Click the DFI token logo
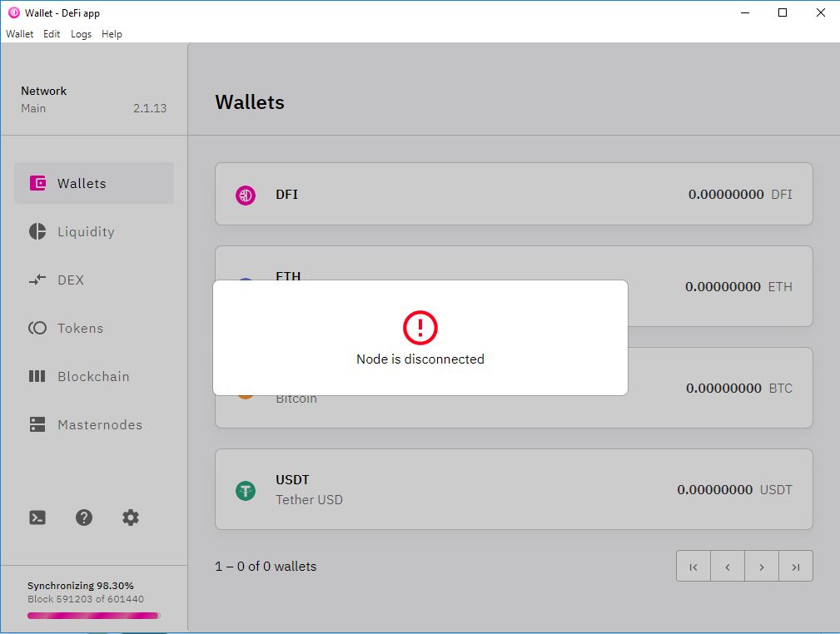 coord(246,195)
